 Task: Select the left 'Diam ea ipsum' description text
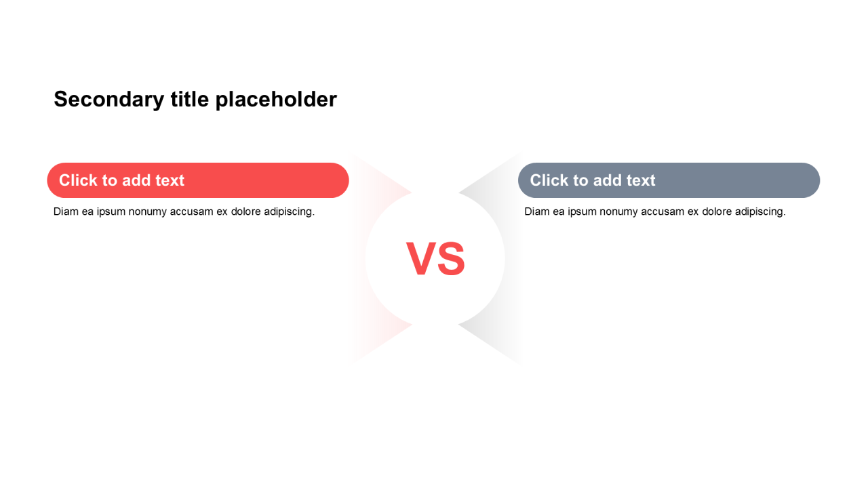click(x=184, y=211)
